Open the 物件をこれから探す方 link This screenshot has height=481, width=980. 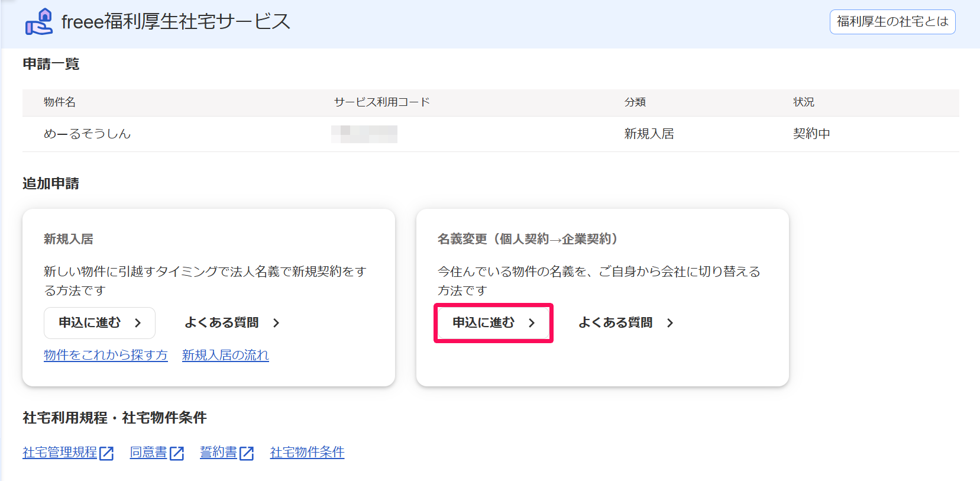click(x=106, y=355)
